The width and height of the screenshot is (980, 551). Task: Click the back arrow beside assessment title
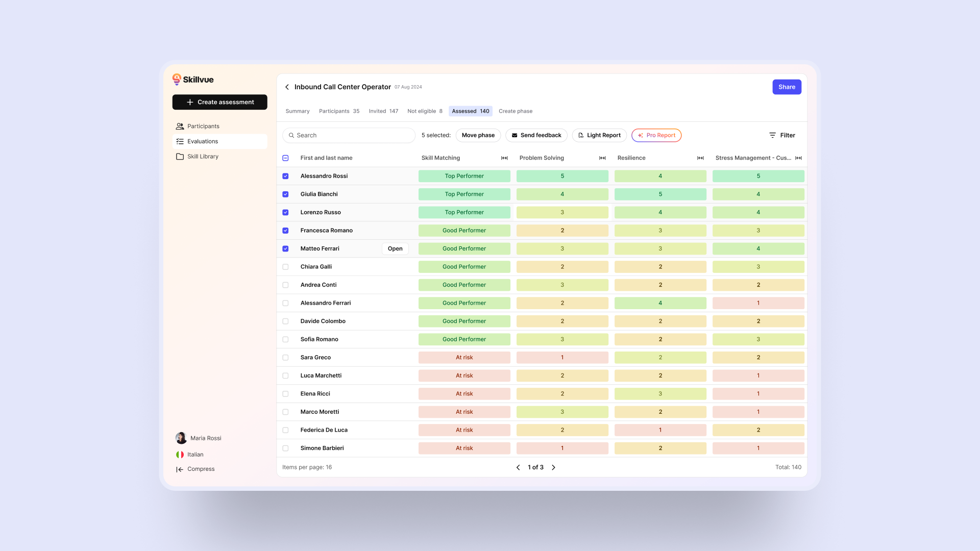point(287,87)
